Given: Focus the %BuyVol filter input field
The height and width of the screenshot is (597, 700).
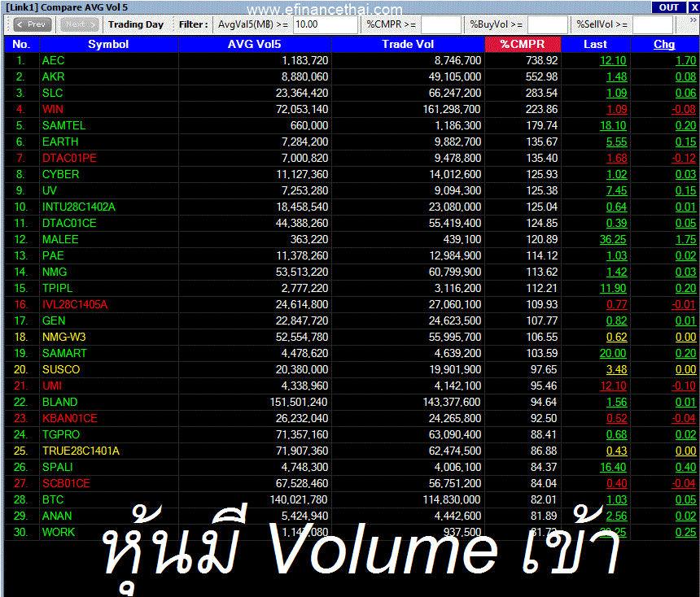Looking at the screenshot, I should tap(547, 24).
